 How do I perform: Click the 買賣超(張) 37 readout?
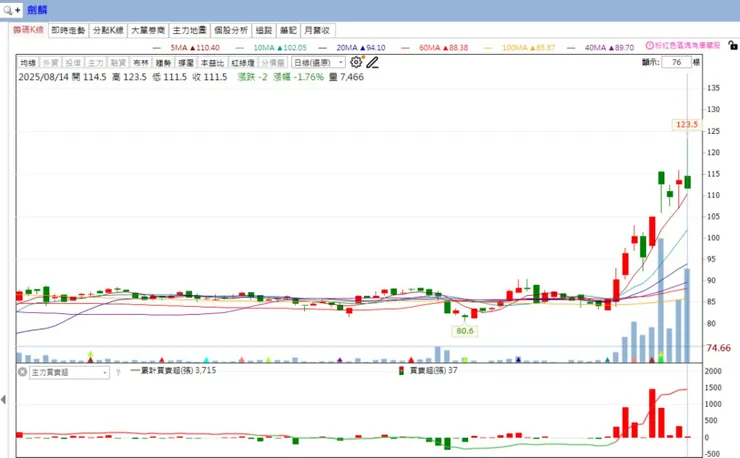pos(433,371)
